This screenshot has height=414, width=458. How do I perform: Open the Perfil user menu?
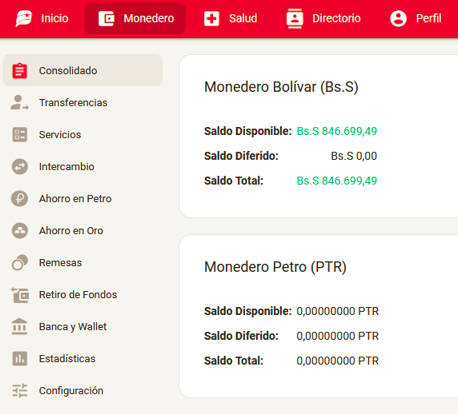(415, 18)
